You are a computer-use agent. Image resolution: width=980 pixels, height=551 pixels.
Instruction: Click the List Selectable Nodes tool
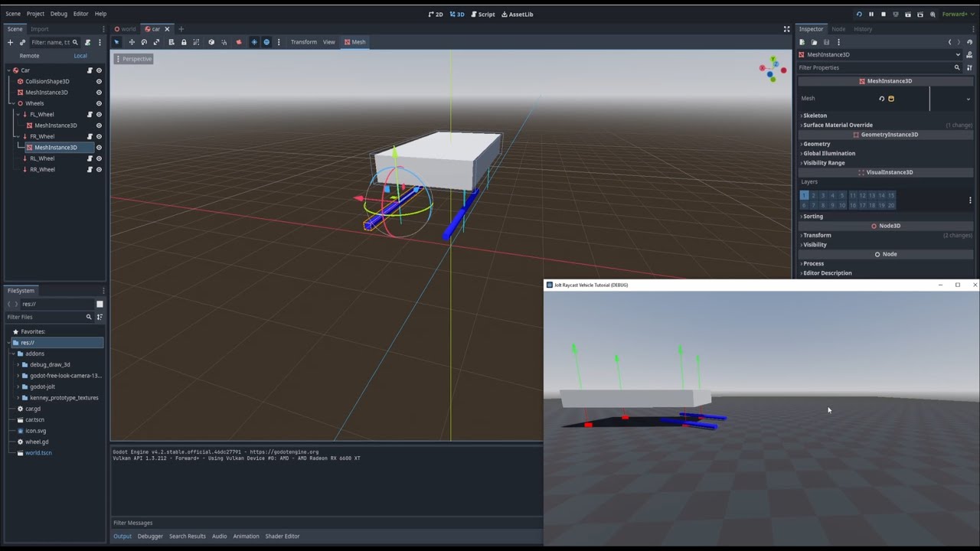(171, 42)
